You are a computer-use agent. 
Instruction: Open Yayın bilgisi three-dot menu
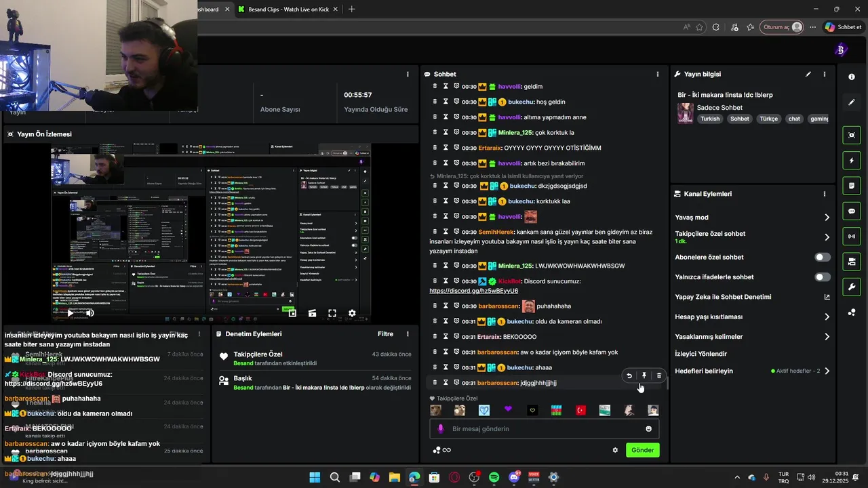825,74
